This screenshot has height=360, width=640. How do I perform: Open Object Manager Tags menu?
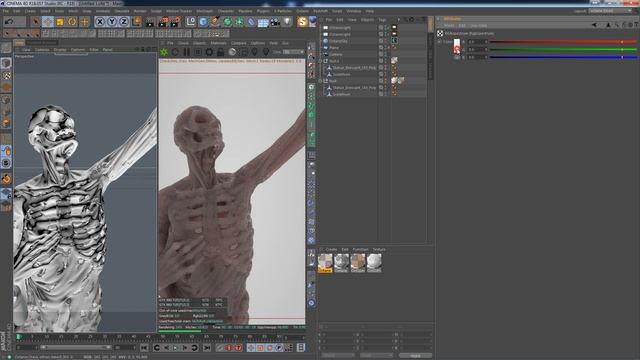(x=382, y=20)
